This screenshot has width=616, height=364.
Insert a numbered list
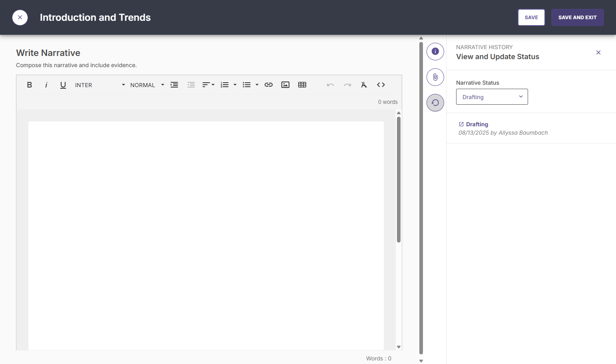click(x=225, y=85)
